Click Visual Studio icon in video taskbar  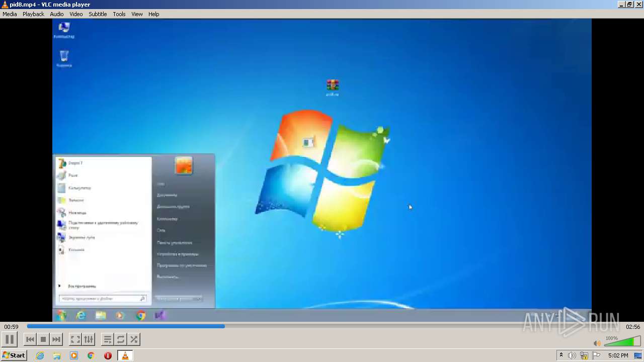pos(160,315)
